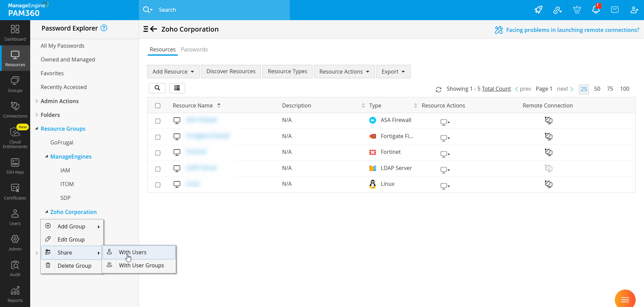Click the Discover Resources button
The height and width of the screenshot is (307, 644).
point(231,72)
